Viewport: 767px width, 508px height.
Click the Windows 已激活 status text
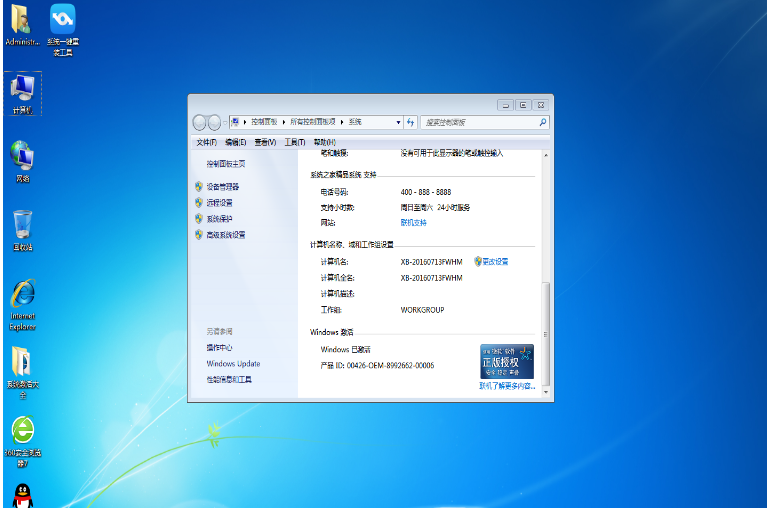(345, 350)
